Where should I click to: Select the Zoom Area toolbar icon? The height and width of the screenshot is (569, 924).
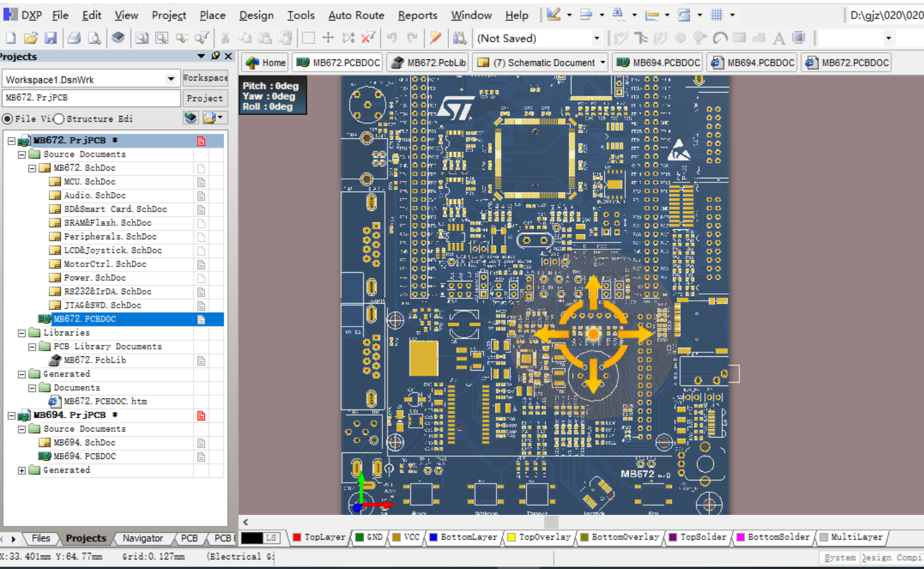[x=162, y=38]
